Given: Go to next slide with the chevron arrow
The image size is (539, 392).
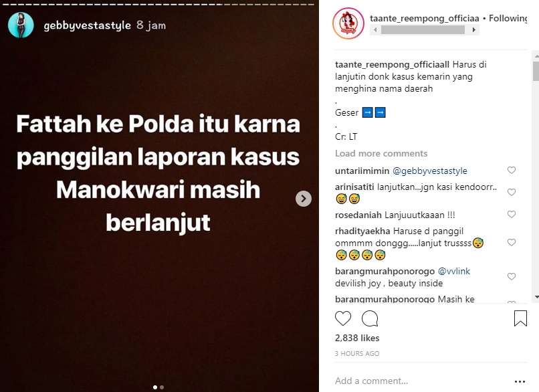Looking at the screenshot, I should (x=303, y=199).
